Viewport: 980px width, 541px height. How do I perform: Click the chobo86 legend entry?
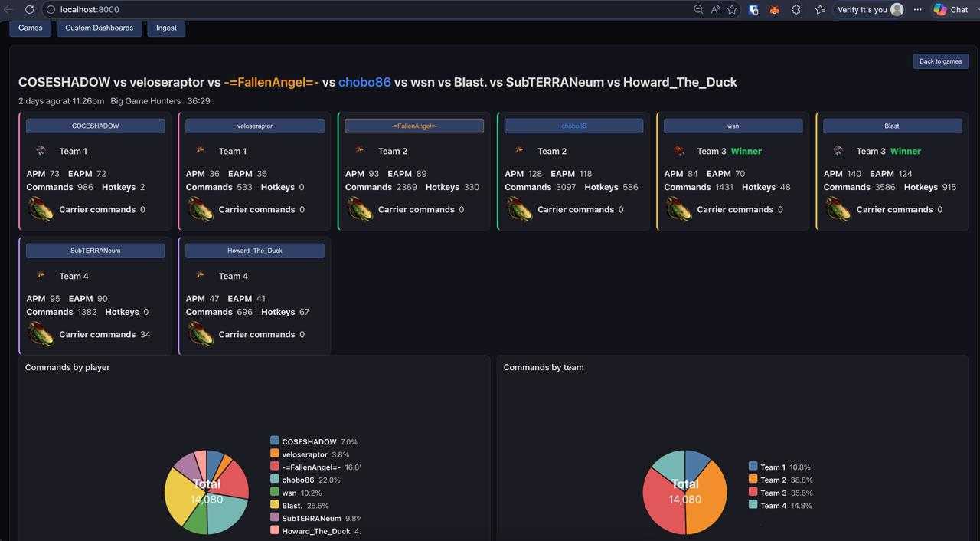coord(305,480)
